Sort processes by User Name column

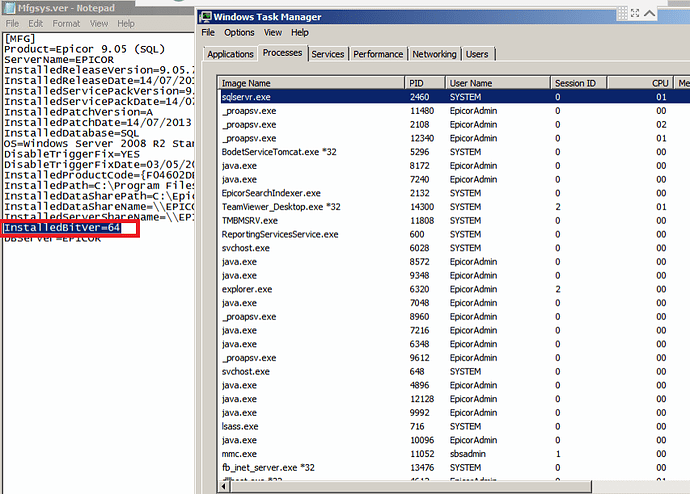[x=498, y=83]
